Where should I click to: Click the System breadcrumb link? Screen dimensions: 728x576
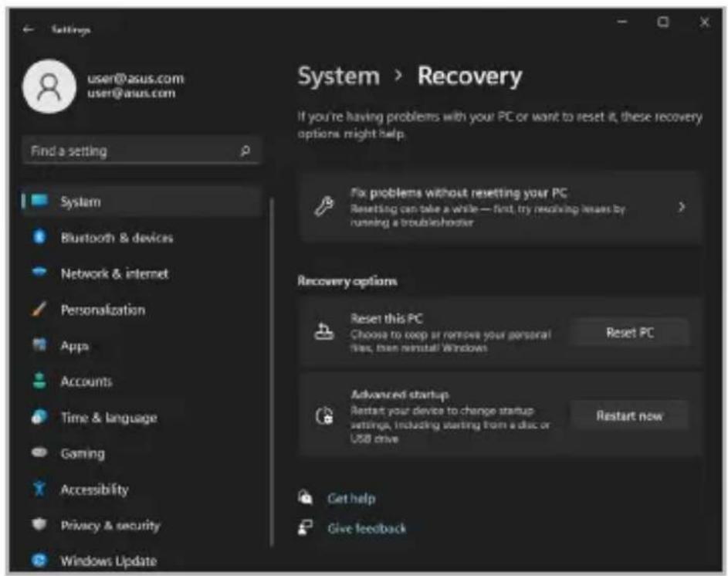pos(338,76)
